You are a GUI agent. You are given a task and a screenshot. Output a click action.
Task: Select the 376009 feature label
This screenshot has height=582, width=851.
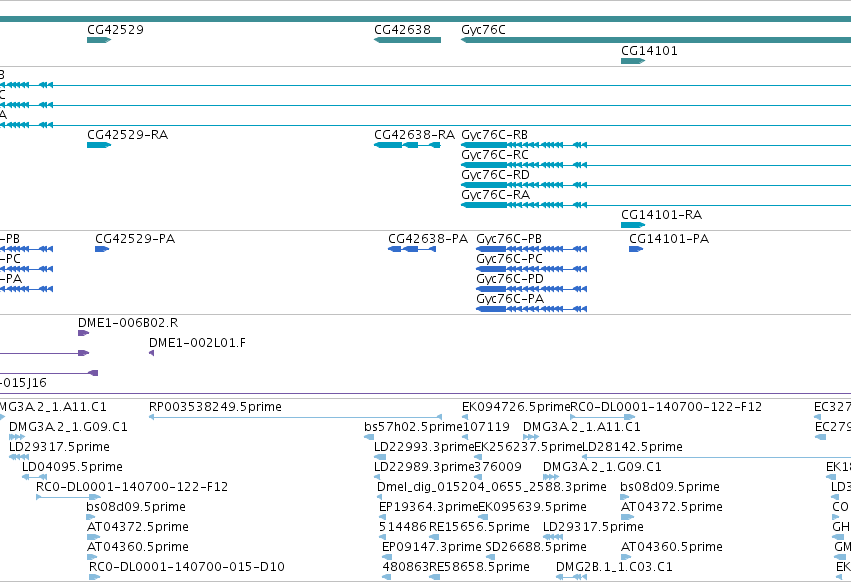pyautogui.click(x=498, y=467)
